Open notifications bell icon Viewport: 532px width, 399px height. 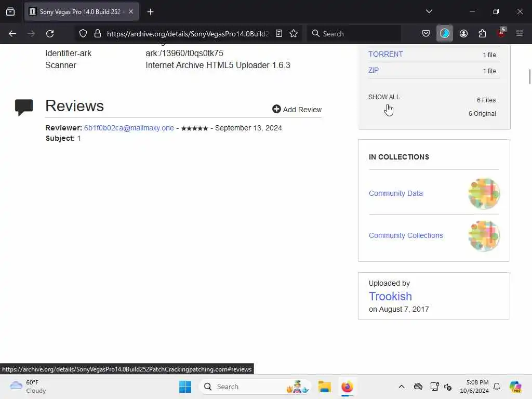(497, 387)
